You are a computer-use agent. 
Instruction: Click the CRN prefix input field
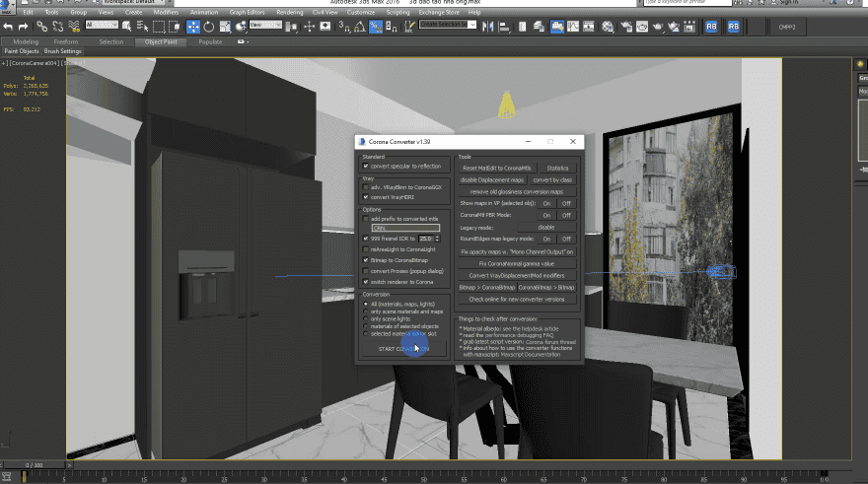click(405, 228)
